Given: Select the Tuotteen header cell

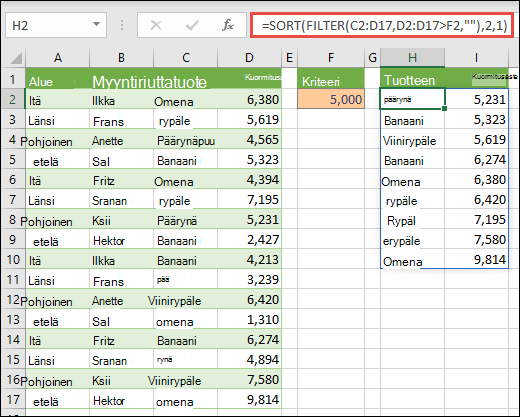Looking at the screenshot, I should point(412,79).
